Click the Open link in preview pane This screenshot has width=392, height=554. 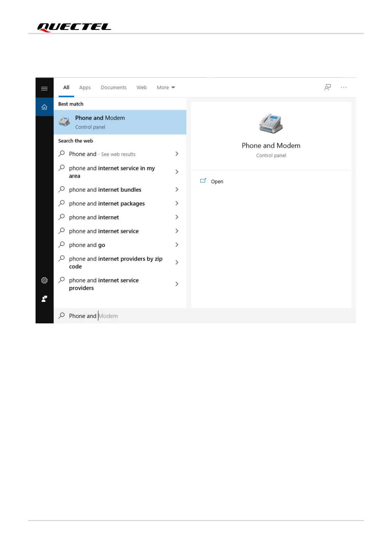(x=217, y=182)
